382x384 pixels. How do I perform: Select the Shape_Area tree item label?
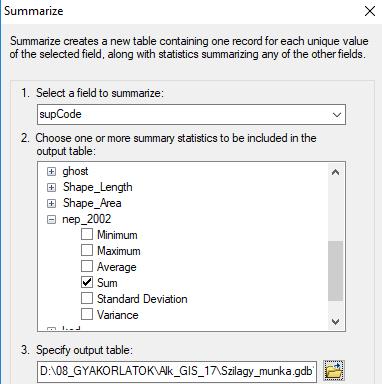[x=92, y=203]
